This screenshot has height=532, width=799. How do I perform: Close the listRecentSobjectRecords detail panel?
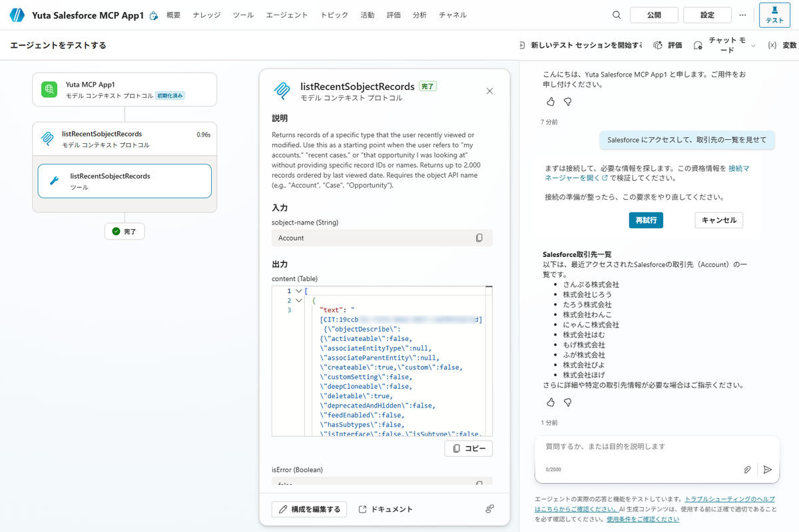490,91
